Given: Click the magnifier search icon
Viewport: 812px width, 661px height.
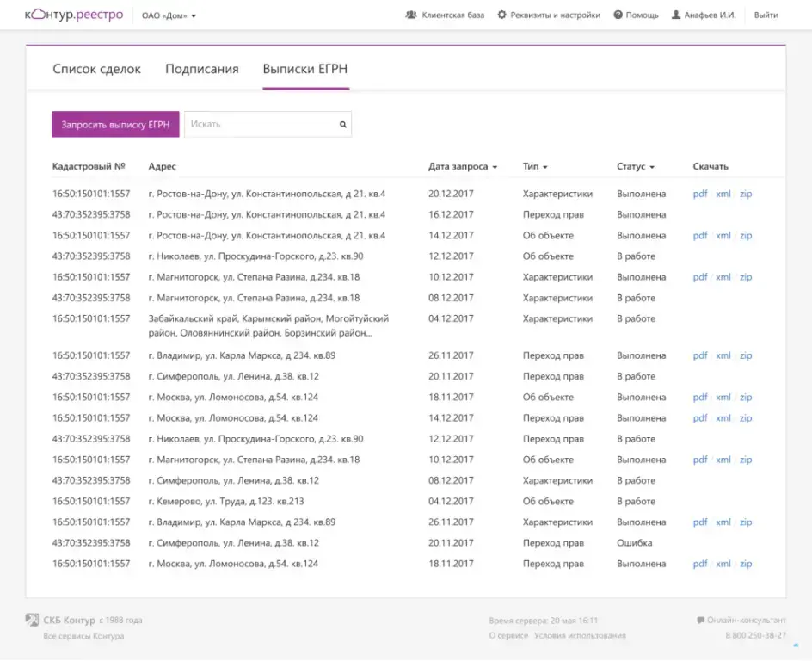Looking at the screenshot, I should tap(343, 124).
